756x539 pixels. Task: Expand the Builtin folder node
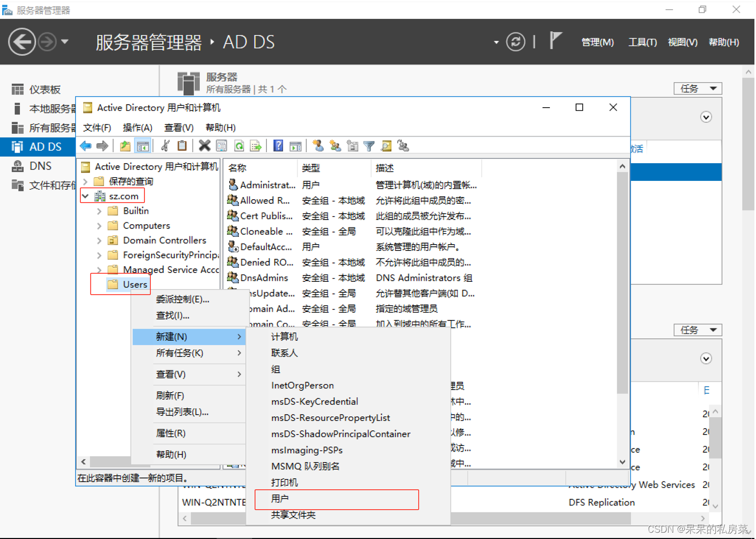99,211
